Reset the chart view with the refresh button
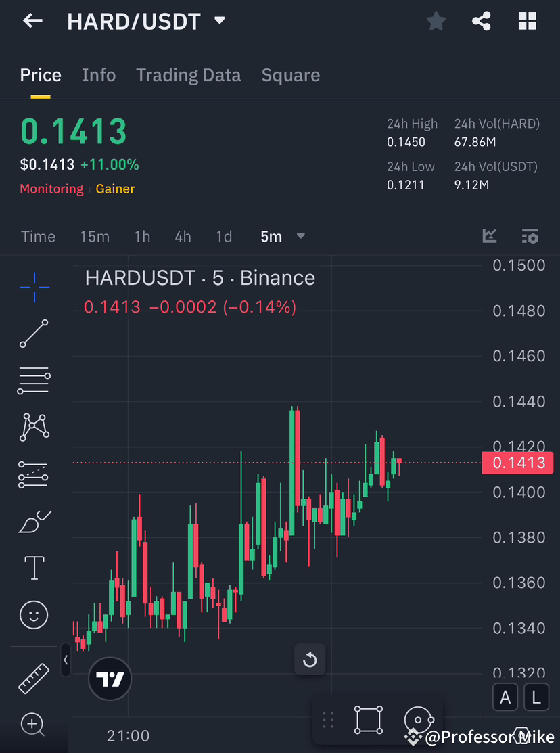The width and height of the screenshot is (560, 753). click(x=310, y=659)
